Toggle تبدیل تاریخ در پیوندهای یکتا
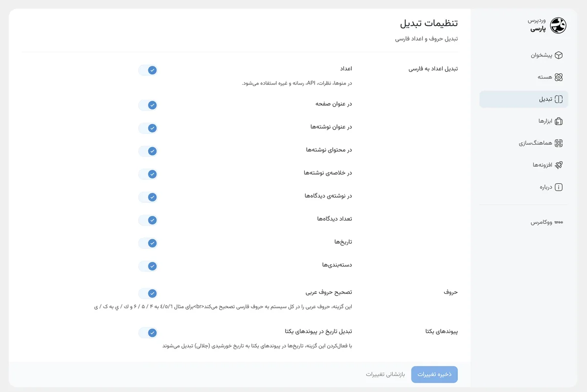587x392 pixels. tap(148, 333)
